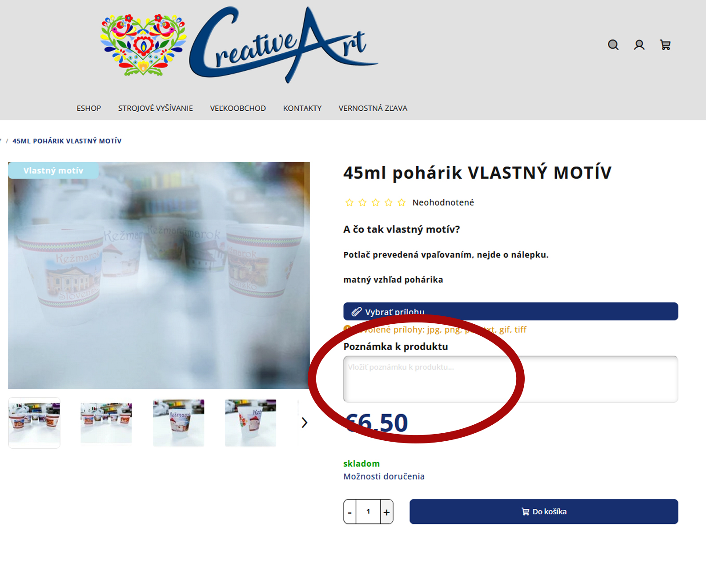Click the first rating star
The image size is (707, 588).
click(349, 203)
